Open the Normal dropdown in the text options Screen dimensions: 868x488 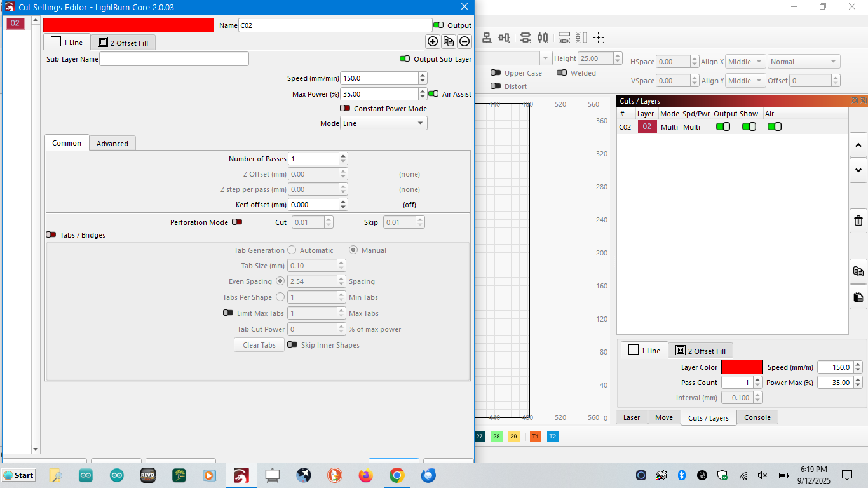(804, 62)
